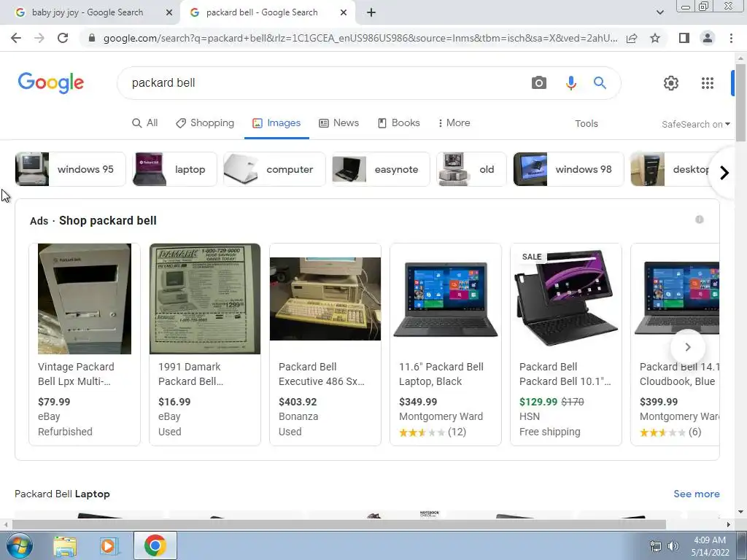Viewport: 747px width, 560px height.
Task: Open the Chrome tab search dropdown
Action: coord(659,12)
